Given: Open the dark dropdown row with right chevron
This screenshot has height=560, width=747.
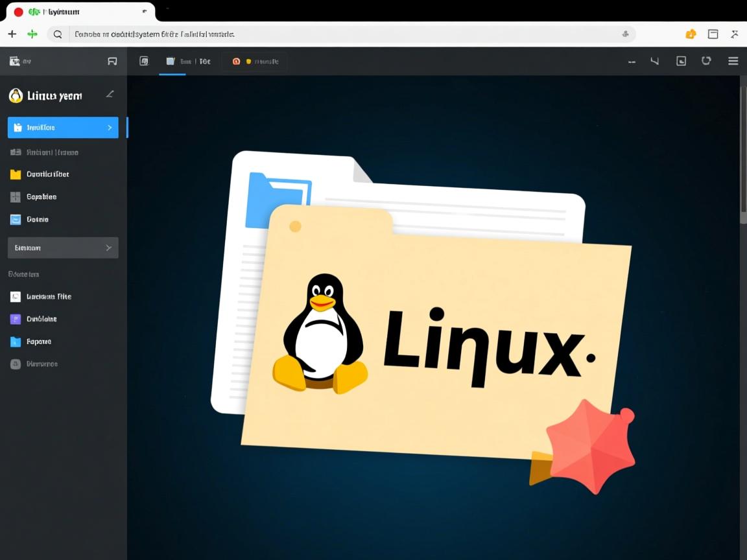Looking at the screenshot, I should [x=62, y=247].
